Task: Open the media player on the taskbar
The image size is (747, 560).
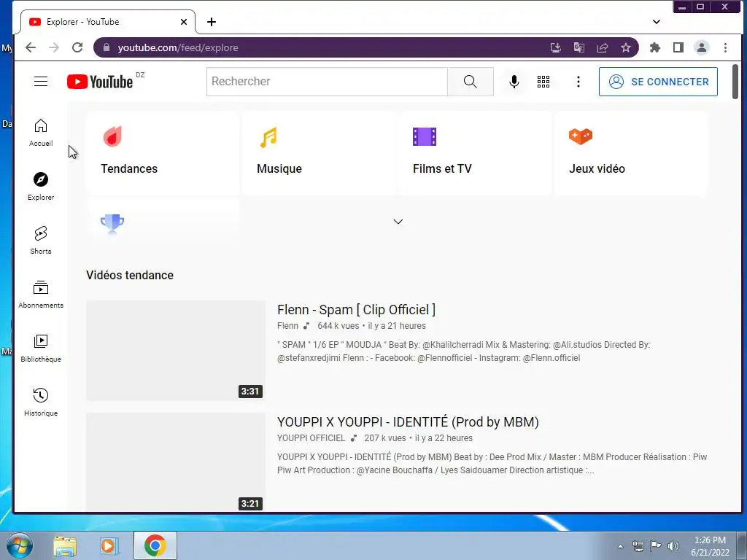Action: tap(109, 545)
